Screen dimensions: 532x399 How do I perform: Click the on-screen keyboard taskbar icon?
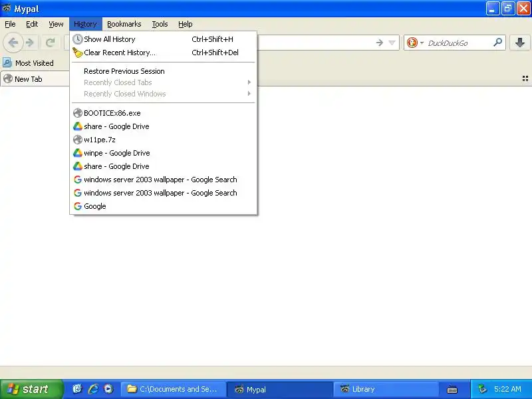click(x=452, y=390)
